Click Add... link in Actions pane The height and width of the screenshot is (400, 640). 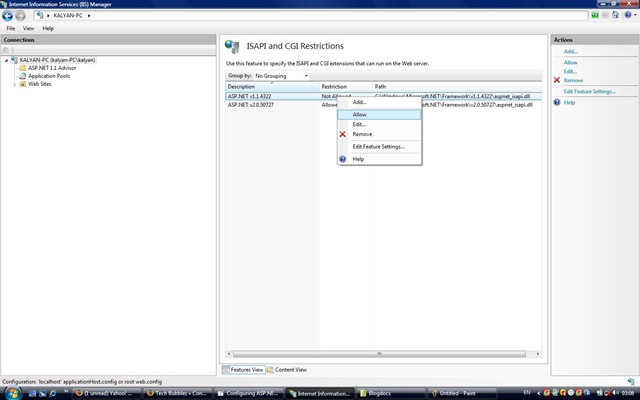[570, 51]
